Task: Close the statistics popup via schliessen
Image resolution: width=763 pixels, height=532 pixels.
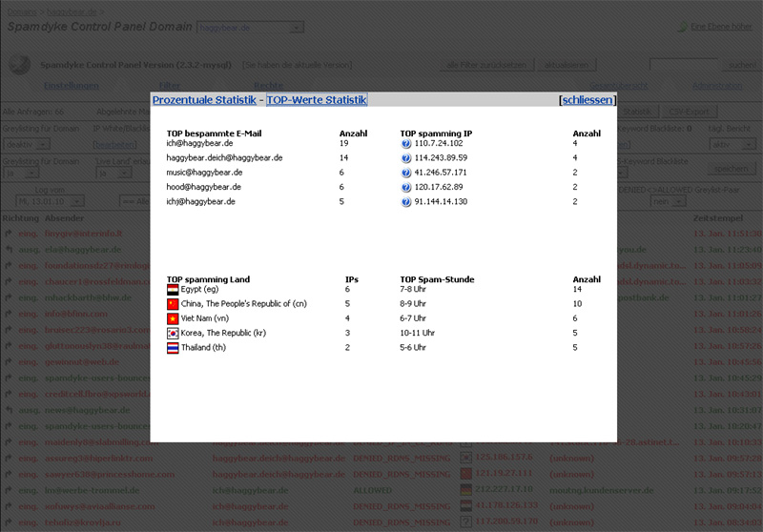Action: [588, 100]
